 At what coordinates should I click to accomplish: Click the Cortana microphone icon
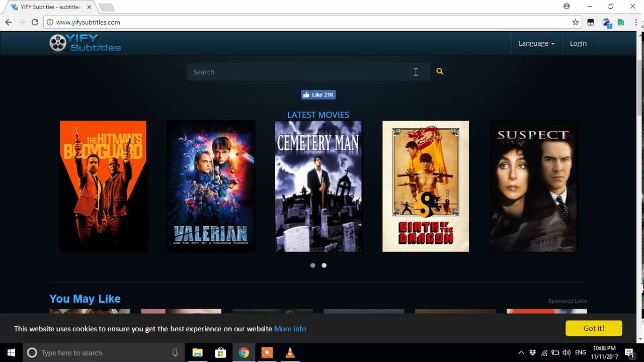point(175,352)
